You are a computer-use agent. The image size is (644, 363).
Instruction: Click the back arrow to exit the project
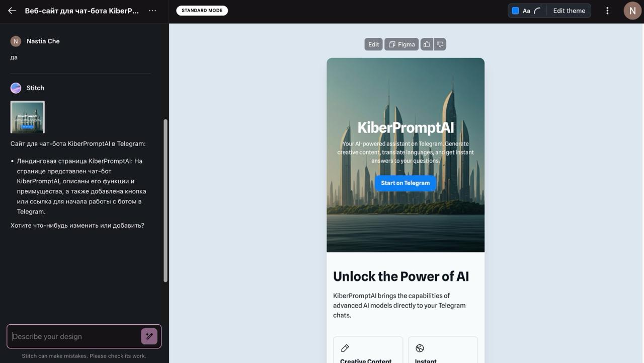[12, 10]
